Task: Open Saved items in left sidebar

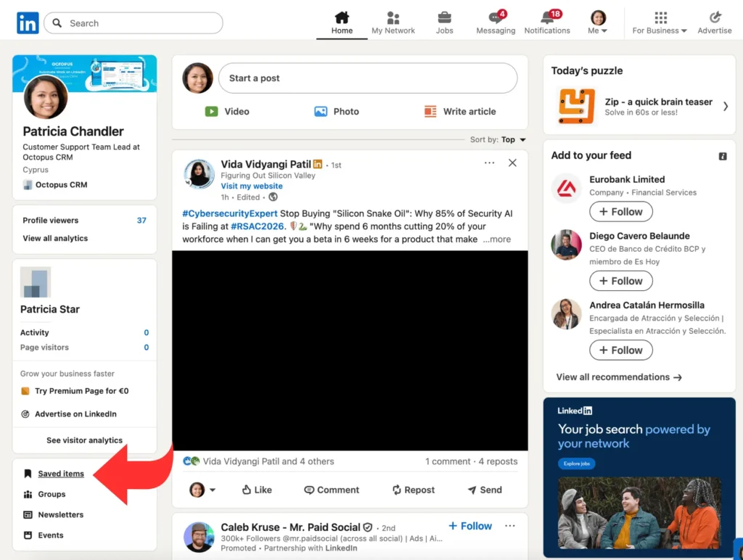Action: pos(61,474)
